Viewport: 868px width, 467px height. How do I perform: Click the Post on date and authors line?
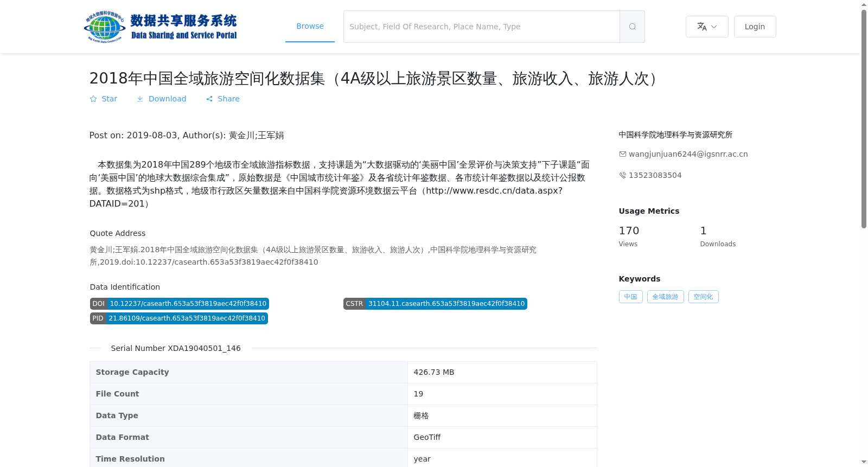coord(187,135)
